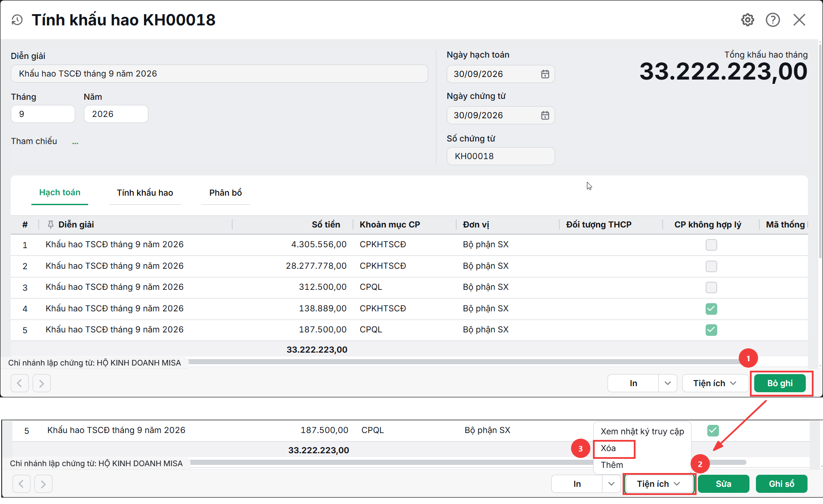Click amount 312.500,00 in row 3
Viewport: 823px width, 504px height.
point(322,287)
